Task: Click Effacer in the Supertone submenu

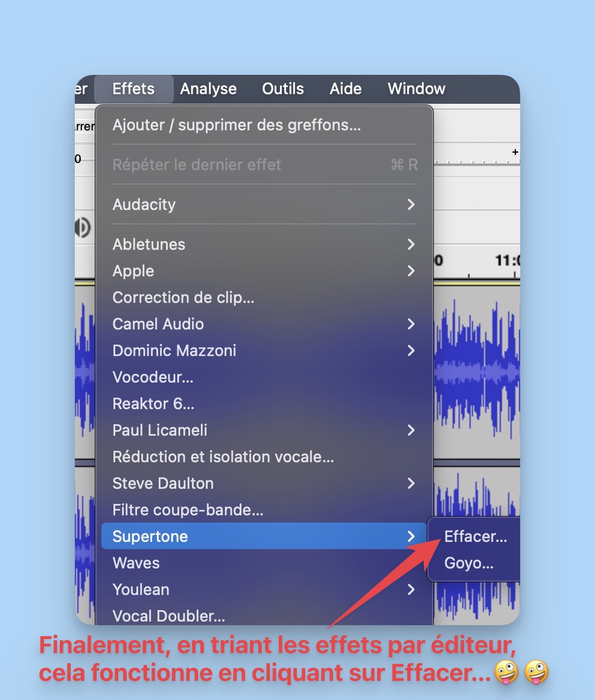Action: (475, 536)
